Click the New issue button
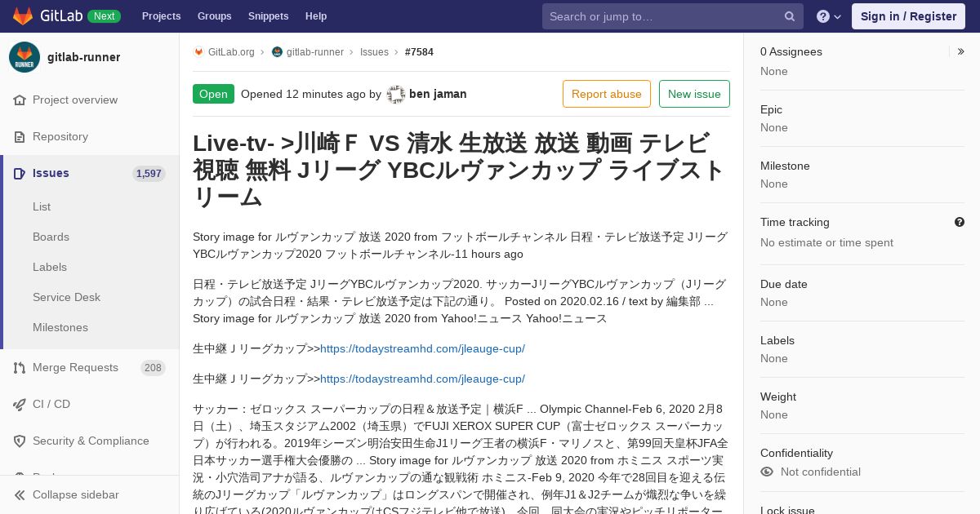The width and height of the screenshot is (980, 514). click(694, 94)
